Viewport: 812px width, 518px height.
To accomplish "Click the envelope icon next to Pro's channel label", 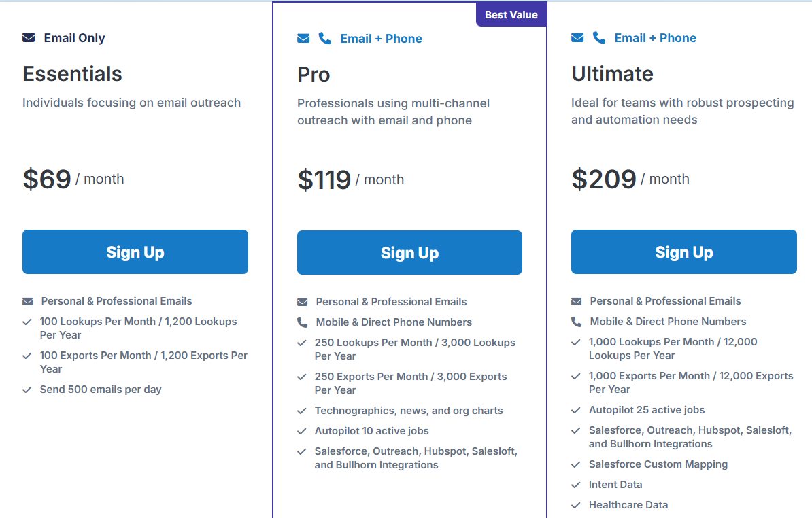I will pos(303,38).
